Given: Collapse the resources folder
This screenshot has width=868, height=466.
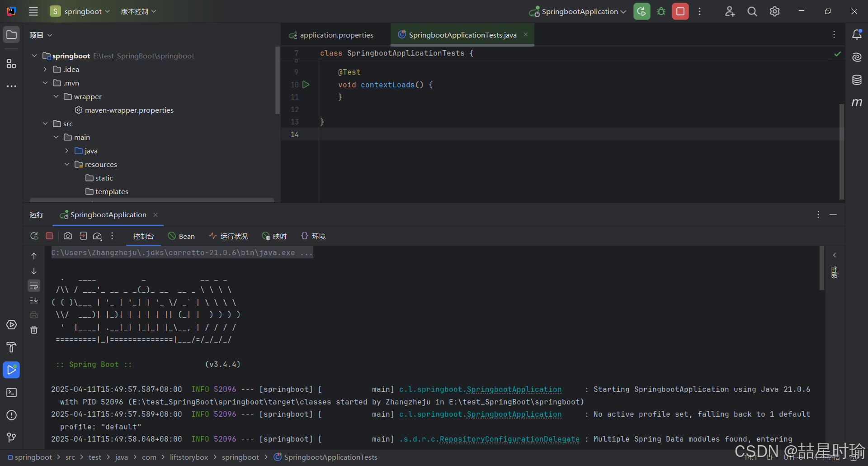Looking at the screenshot, I should (x=67, y=164).
